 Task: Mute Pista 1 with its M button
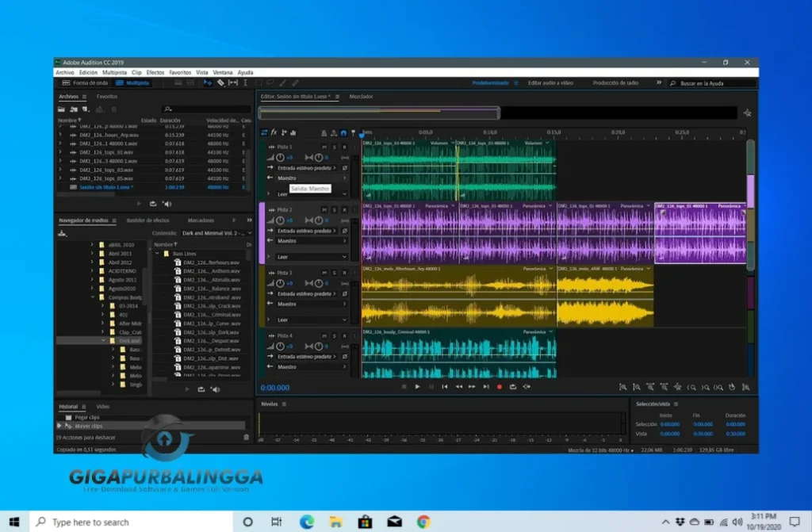click(323, 148)
